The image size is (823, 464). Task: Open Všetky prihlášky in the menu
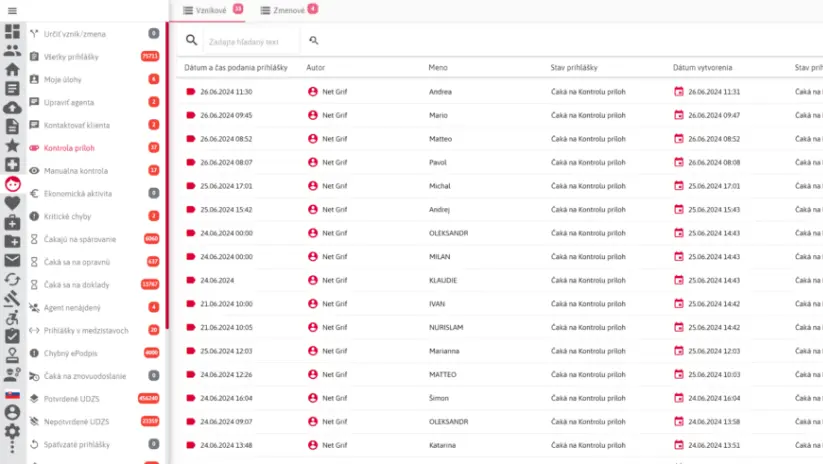pyautogui.click(x=71, y=57)
